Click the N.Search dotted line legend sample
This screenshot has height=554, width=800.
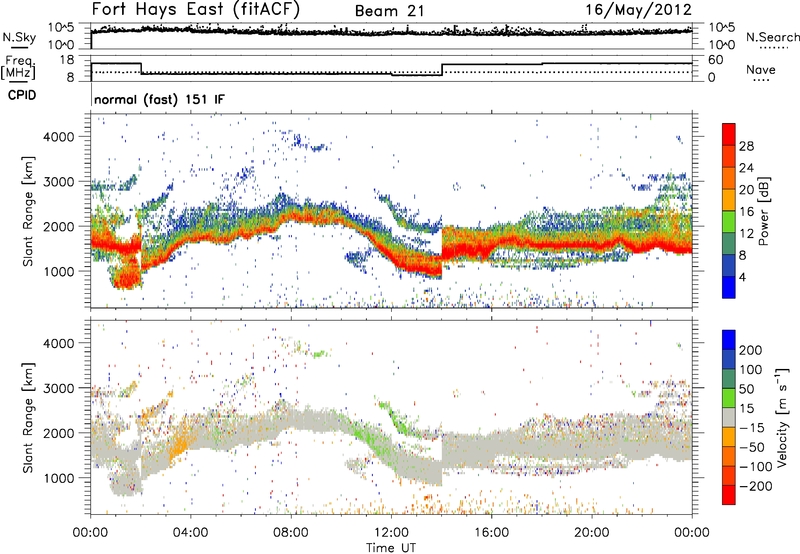(x=773, y=48)
